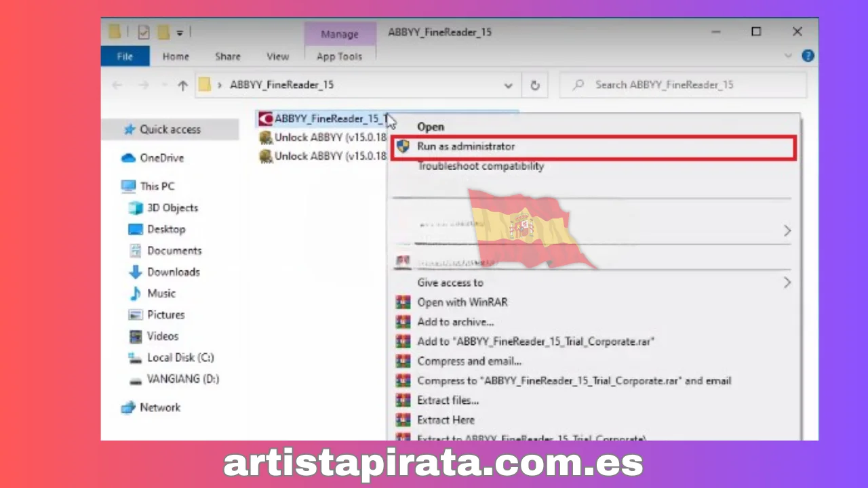The image size is (868, 488).
Task: Select Extract Here option
Action: [x=446, y=420]
